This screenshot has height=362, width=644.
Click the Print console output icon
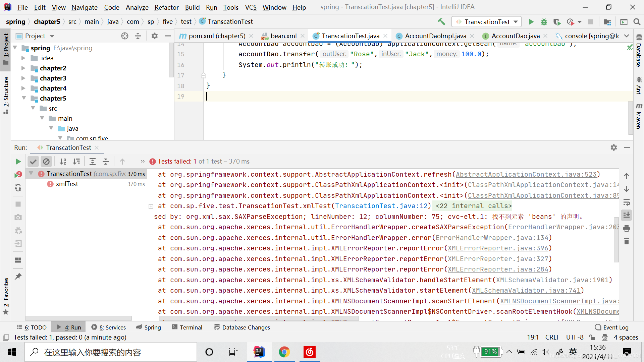point(626,229)
